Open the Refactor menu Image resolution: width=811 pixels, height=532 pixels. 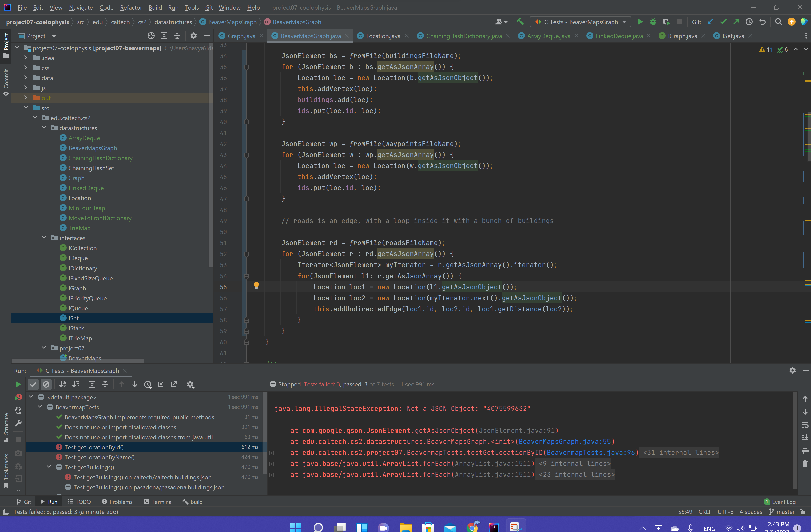(131, 7)
